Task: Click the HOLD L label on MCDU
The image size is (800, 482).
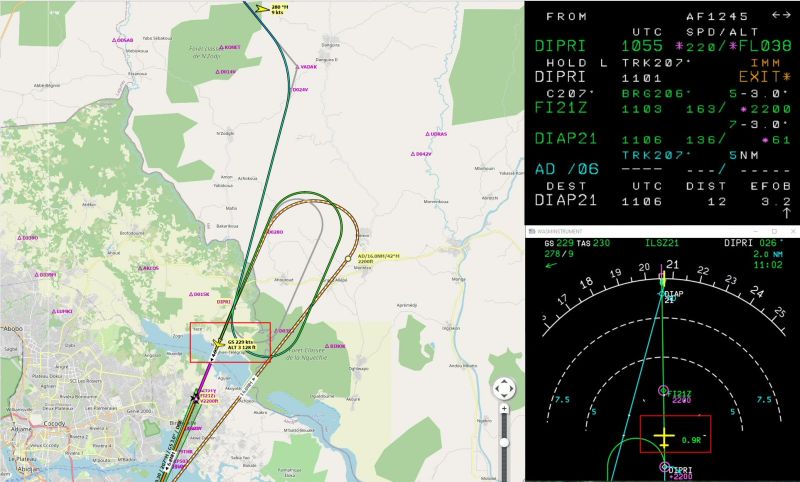Action: (x=577, y=63)
